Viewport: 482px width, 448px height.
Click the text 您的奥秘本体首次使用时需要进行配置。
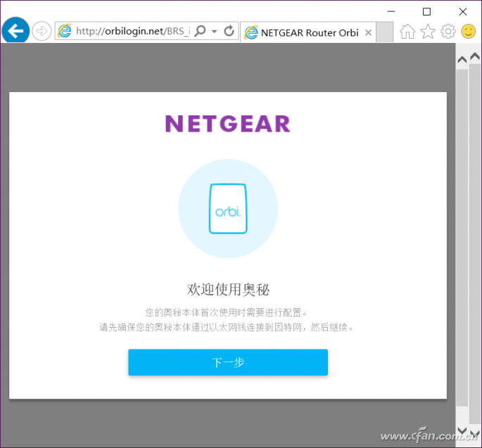pyautogui.click(x=227, y=313)
